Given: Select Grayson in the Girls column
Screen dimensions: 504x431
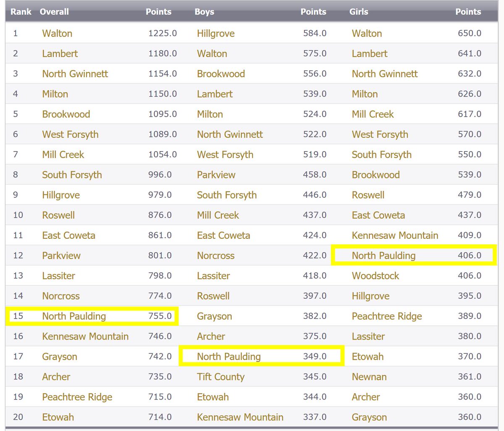Looking at the screenshot, I should [370, 418].
